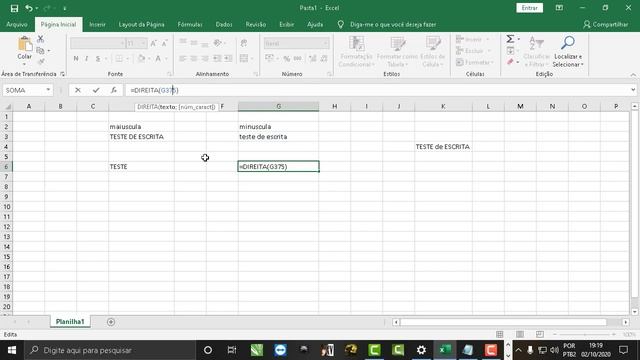Open the Ajuda tab

point(315,24)
